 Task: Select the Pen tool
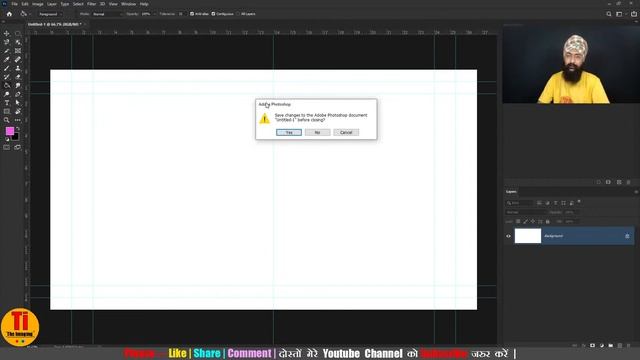click(18, 94)
